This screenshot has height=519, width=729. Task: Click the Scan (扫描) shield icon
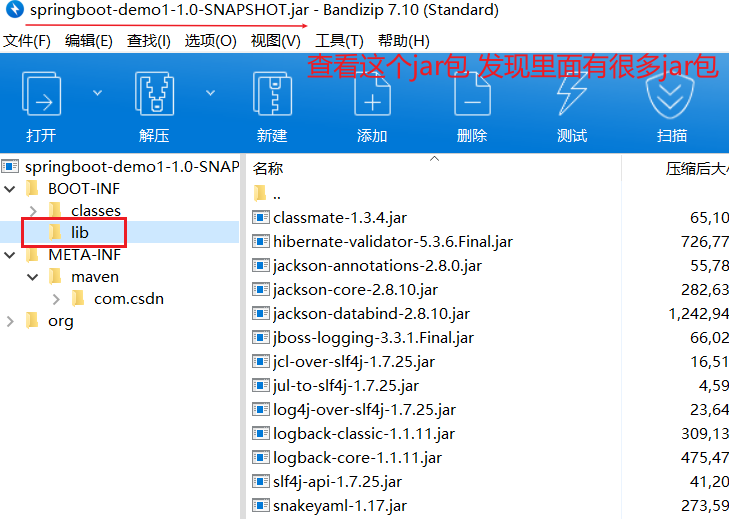point(670,95)
